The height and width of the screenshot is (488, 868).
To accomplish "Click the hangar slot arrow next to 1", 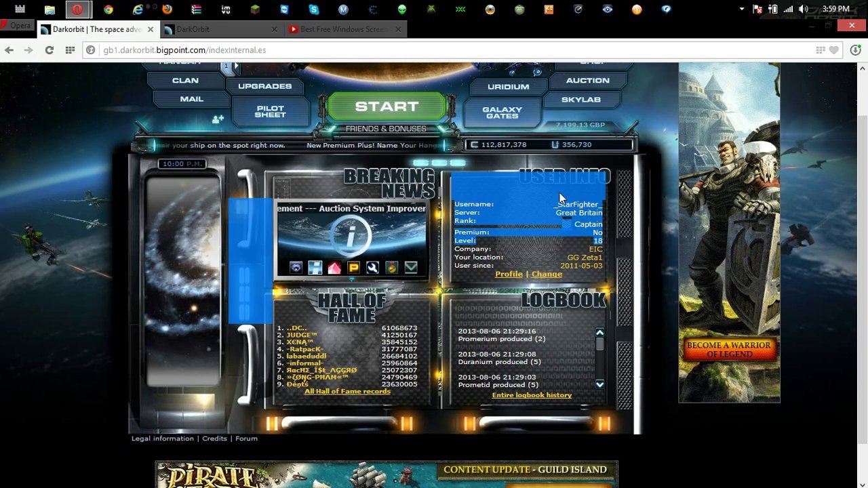I will pyautogui.click(x=235, y=66).
